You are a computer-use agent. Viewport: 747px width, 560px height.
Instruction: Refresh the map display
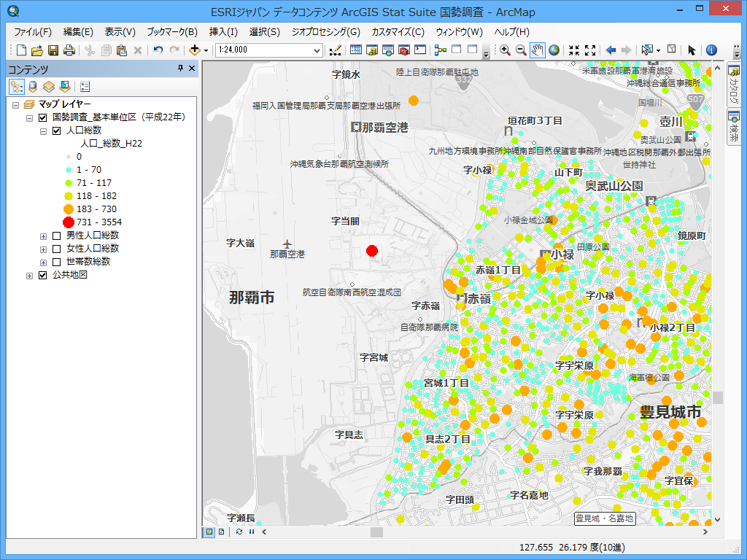click(239, 532)
